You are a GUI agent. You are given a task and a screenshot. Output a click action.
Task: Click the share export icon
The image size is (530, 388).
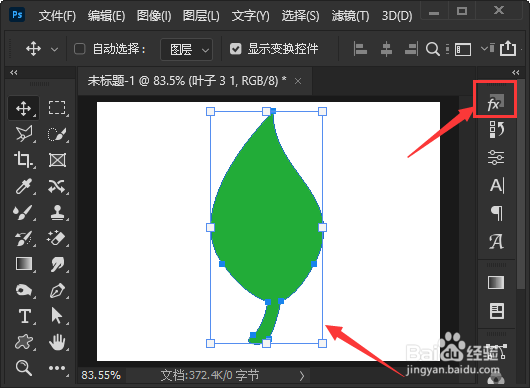coord(508,48)
